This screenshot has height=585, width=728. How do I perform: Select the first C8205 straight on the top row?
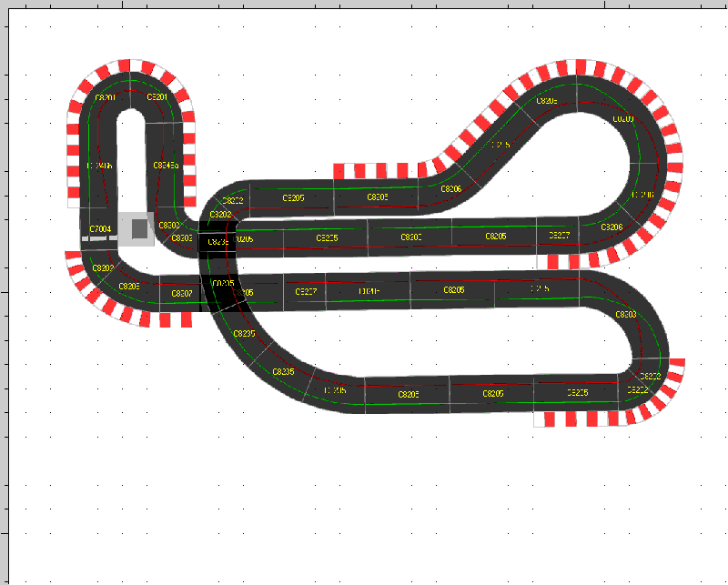click(293, 197)
